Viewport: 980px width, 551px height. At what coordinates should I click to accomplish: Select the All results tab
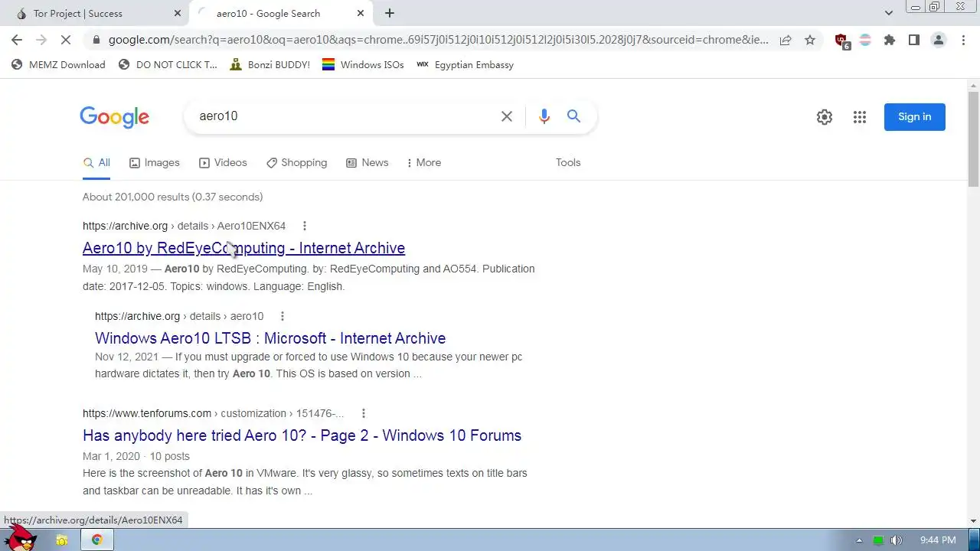click(x=96, y=163)
